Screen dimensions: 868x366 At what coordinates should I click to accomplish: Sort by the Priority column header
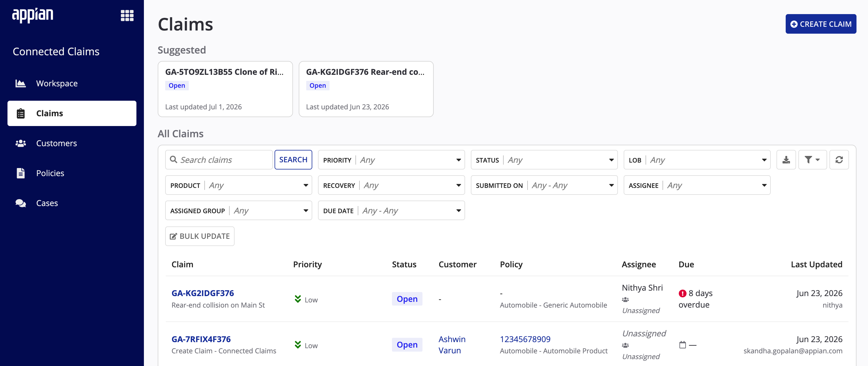point(307,264)
